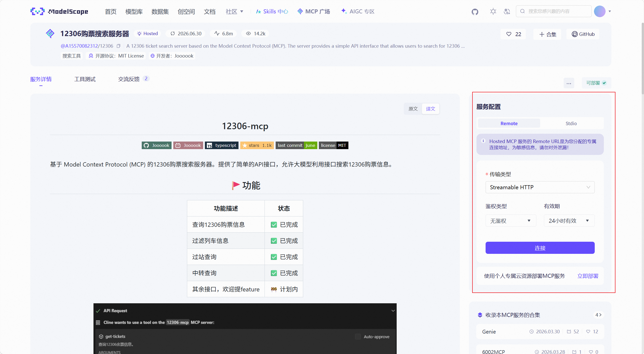The height and width of the screenshot is (354, 644).
Task: Click the stars 1.1k badge
Action: pos(257,145)
